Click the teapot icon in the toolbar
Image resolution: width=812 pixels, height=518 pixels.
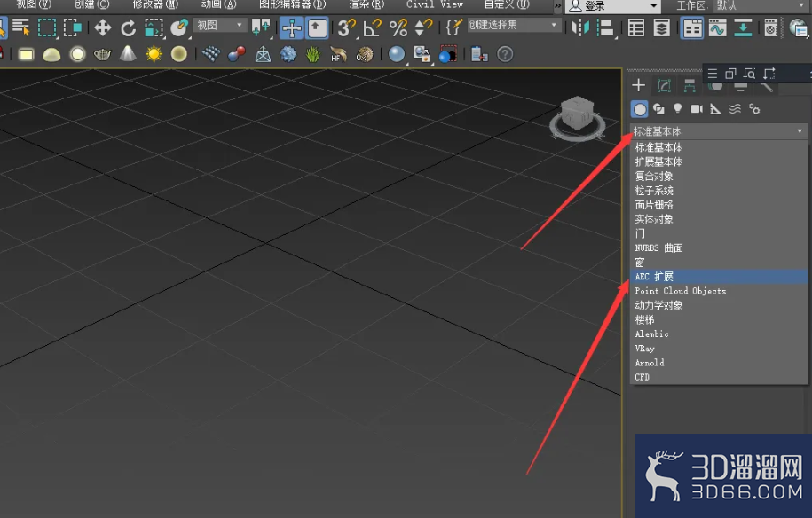coord(103,54)
